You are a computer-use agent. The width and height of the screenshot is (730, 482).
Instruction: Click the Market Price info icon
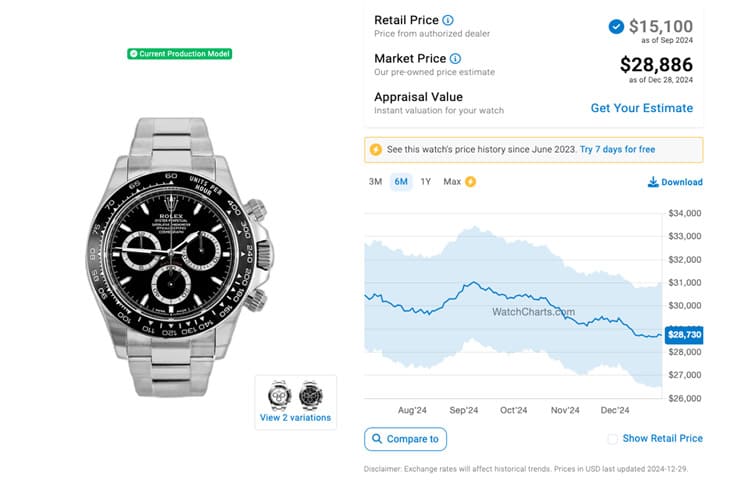(x=455, y=59)
